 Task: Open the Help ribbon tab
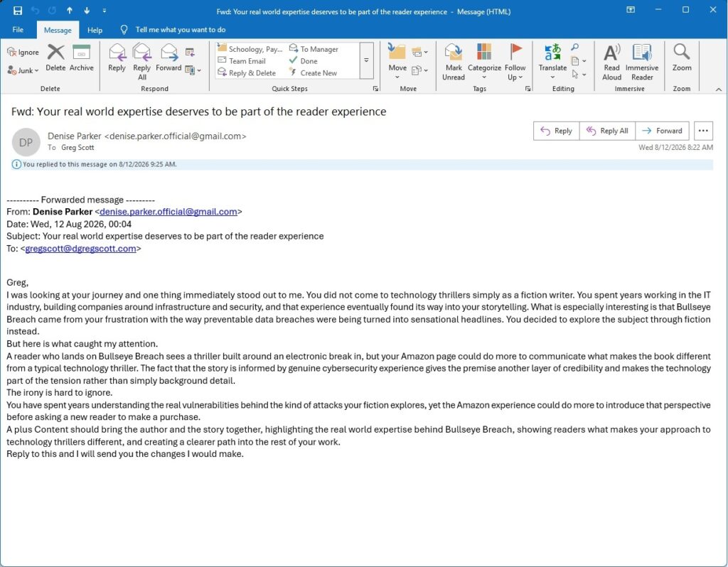[x=95, y=30]
